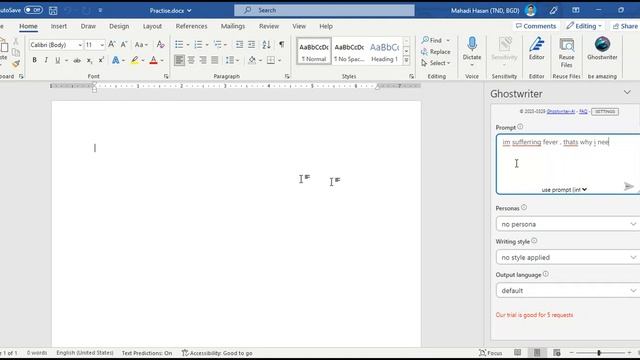640x360 pixels.
Task: Open the References tab
Action: 191,26
